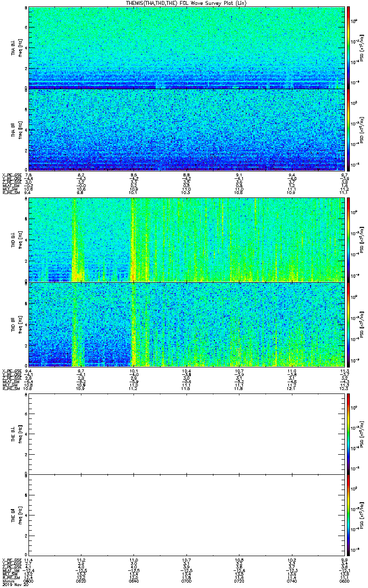Screen dimensions: 368x588
Task: Click the PSD color bar beside THA B-perpendicular
Action: (349, 48)
